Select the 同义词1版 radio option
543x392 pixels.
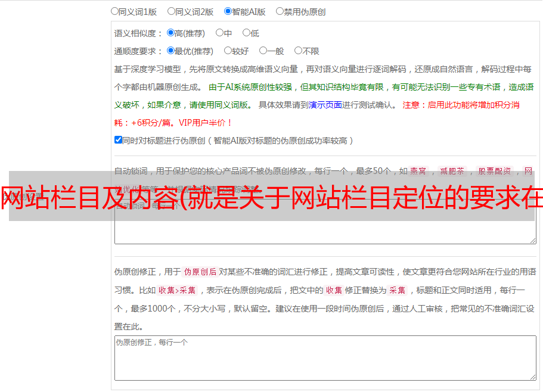point(114,11)
